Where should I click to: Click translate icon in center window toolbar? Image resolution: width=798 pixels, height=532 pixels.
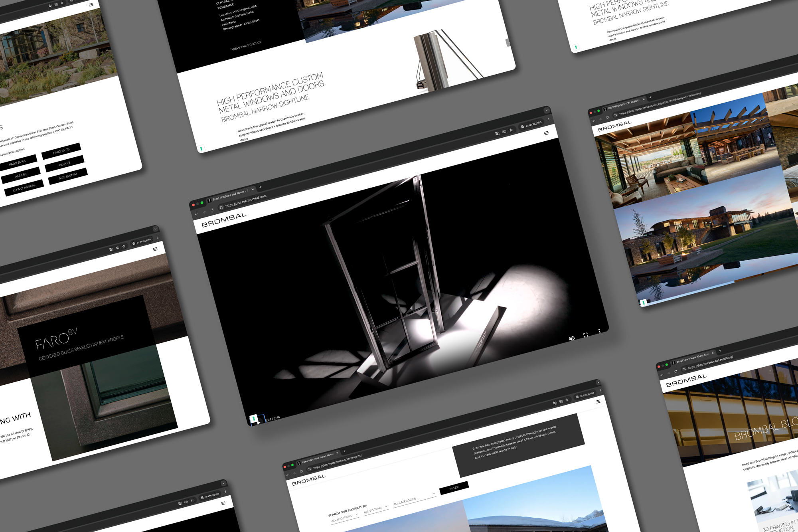[x=497, y=134]
